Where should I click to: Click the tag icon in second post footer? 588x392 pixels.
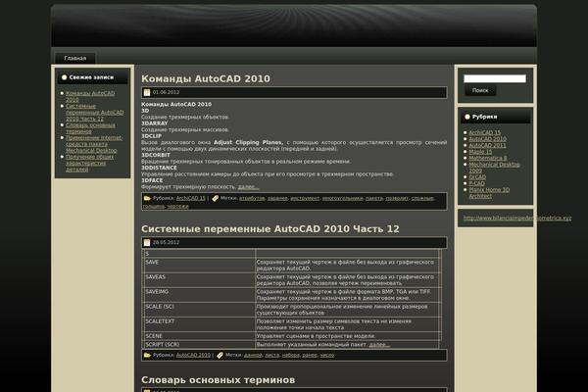[x=220, y=355]
